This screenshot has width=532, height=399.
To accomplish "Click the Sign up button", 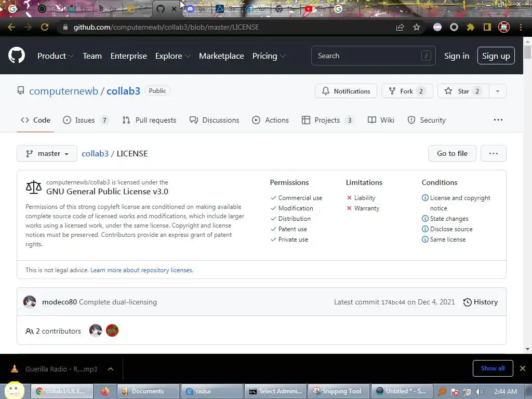I will 496,56.
